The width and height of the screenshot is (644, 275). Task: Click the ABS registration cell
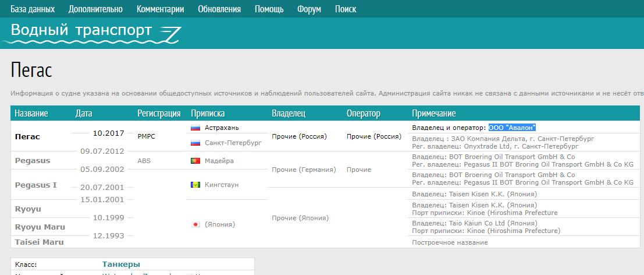tap(144, 161)
